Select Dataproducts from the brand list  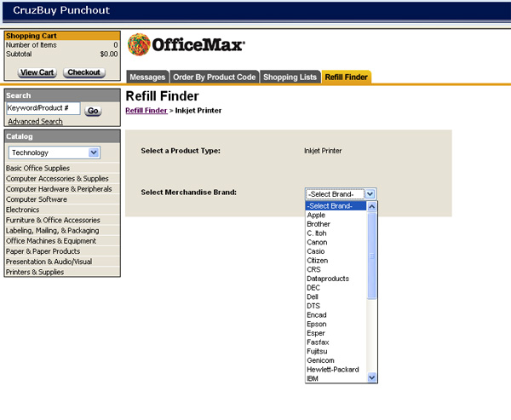[336, 279]
